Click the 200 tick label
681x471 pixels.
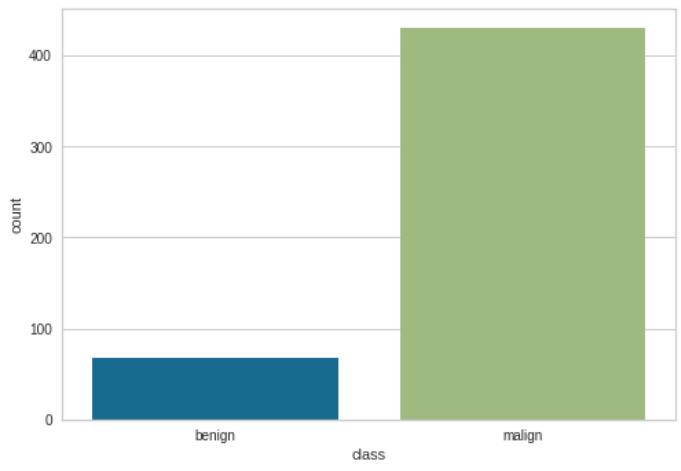click(x=41, y=239)
